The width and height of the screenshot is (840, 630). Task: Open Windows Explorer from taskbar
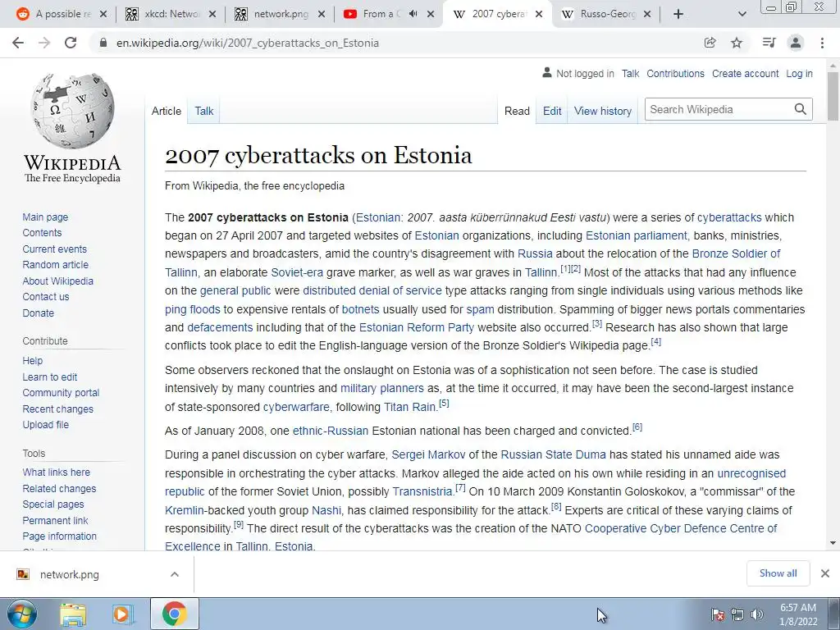[x=73, y=614]
